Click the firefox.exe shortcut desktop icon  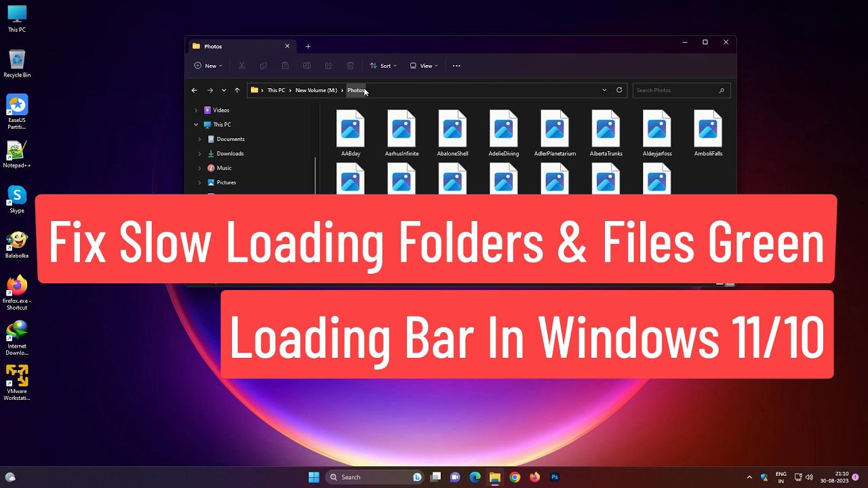pos(17,293)
